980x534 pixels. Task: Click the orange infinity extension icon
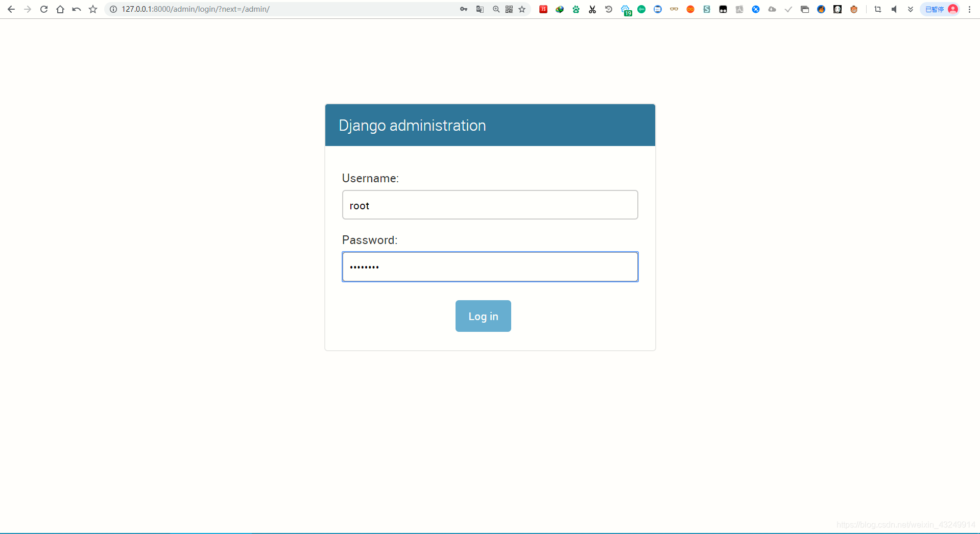click(x=690, y=9)
